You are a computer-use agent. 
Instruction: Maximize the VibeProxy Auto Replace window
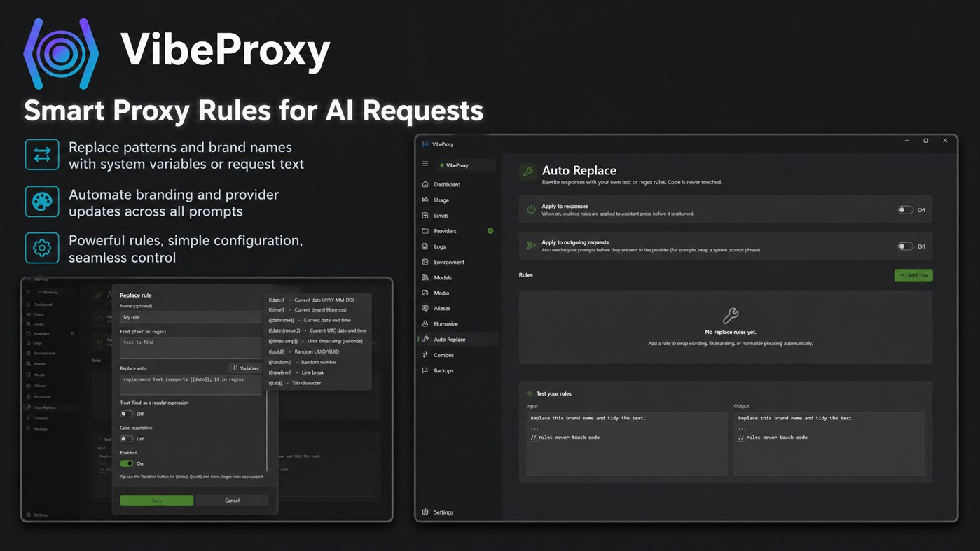(x=925, y=141)
